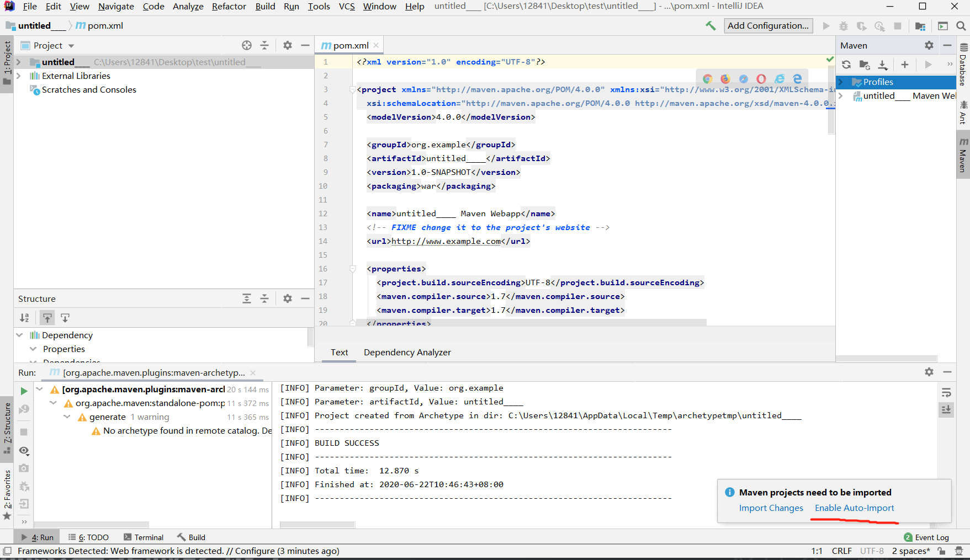Sort Structure alphabetically icon
This screenshot has height=560, width=970.
tap(24, 318)
